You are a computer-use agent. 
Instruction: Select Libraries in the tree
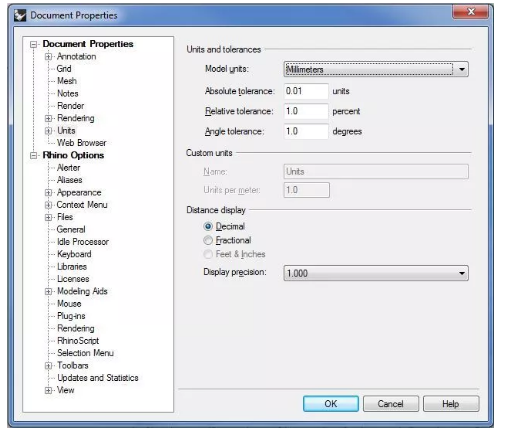(72, 267)
